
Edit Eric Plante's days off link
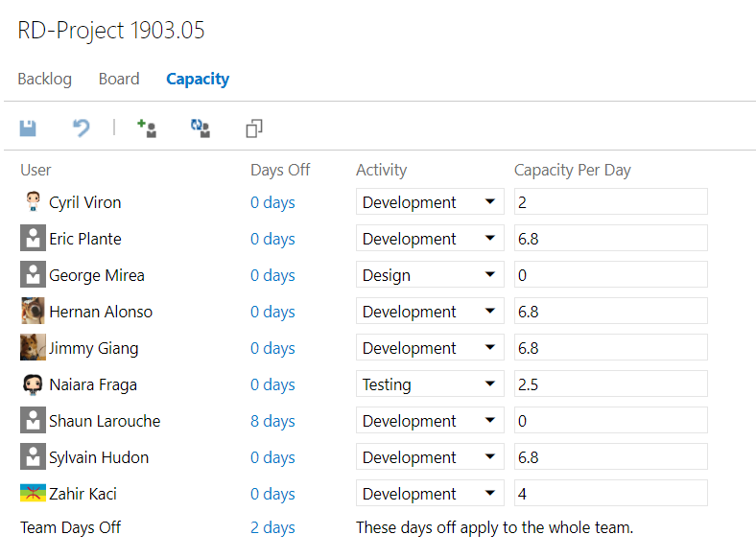tap(272, 239)
